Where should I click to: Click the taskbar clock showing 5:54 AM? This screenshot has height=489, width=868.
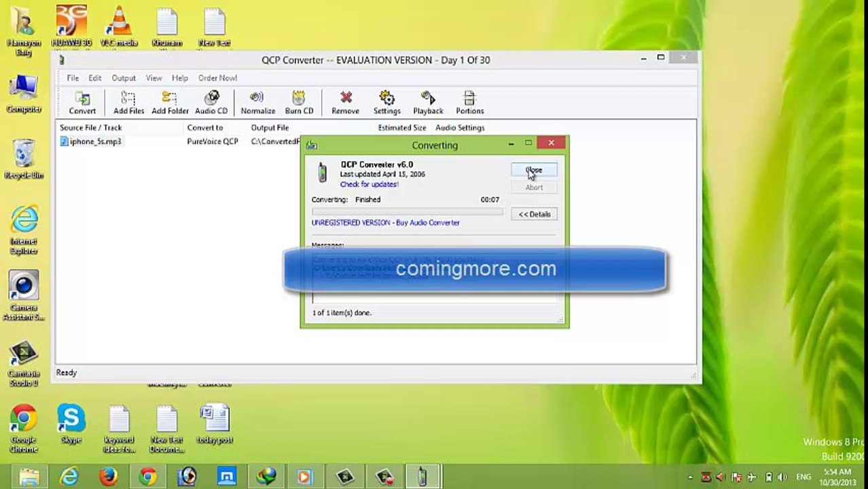pyautogui.click(x=837, y=477)
